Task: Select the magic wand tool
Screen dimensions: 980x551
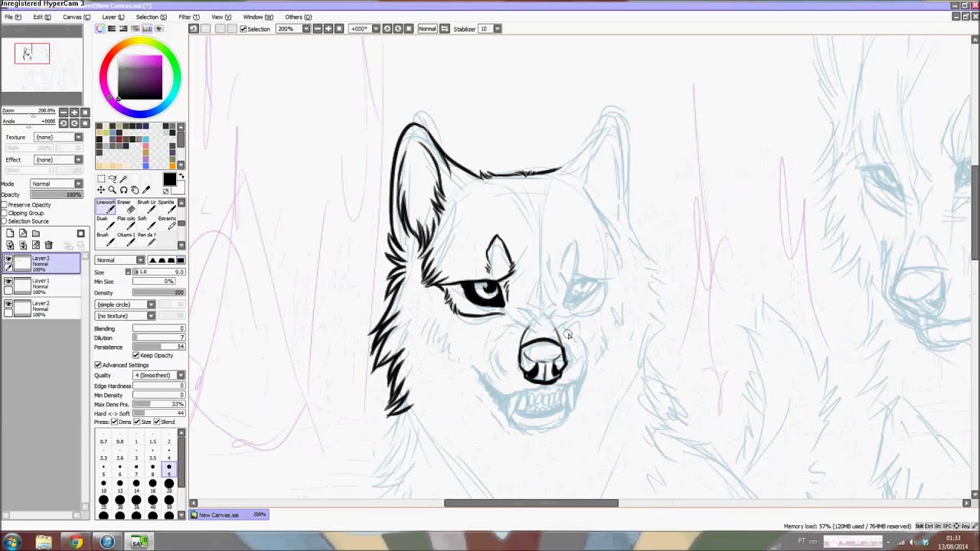Action: (x=124, y=179)
